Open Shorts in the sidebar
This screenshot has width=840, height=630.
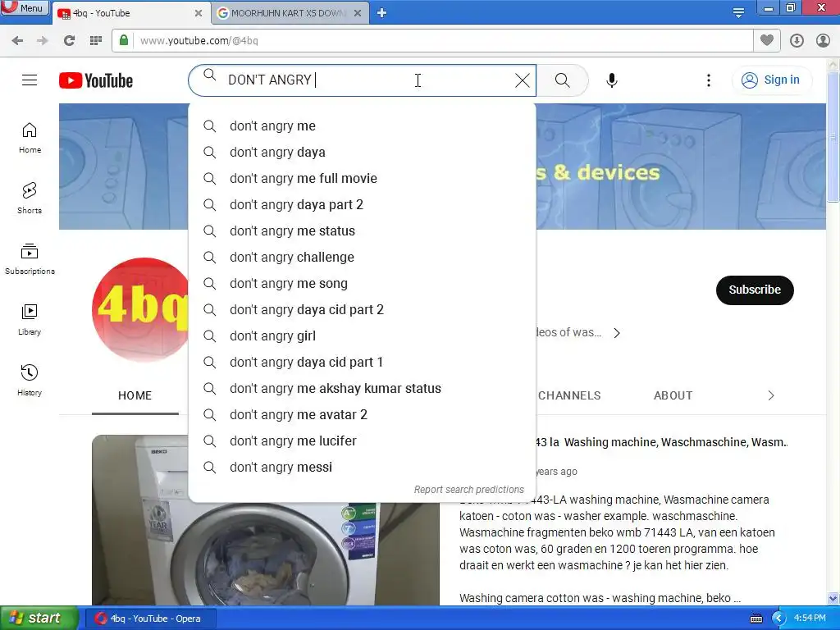coord(30,199)
